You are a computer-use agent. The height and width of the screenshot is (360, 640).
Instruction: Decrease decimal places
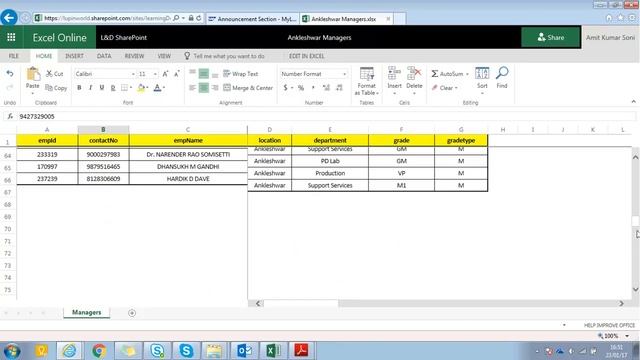point(339,88)
